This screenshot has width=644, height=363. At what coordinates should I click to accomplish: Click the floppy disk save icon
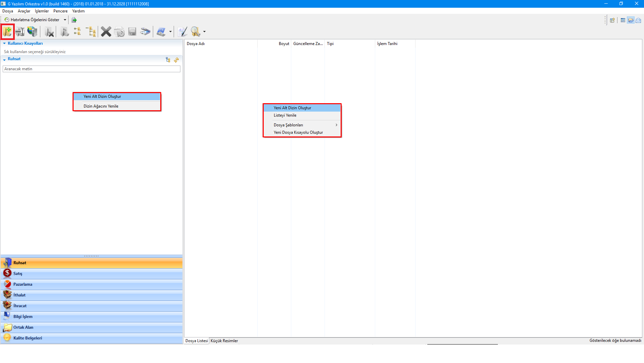132,32
